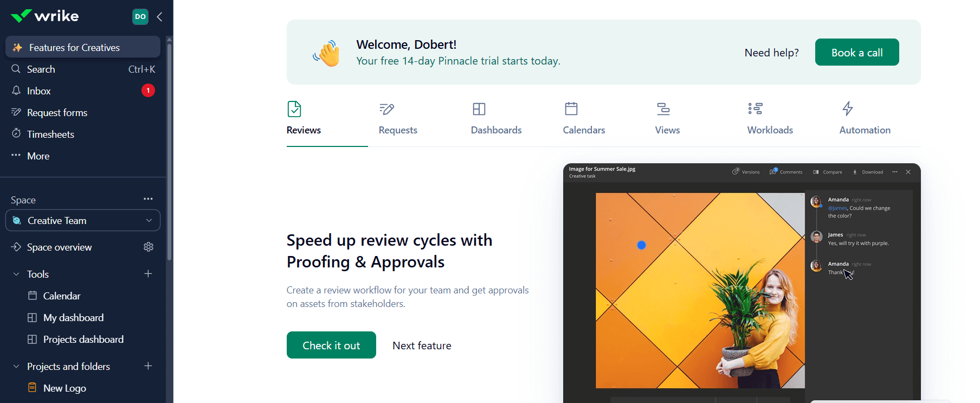Click the Book a call button
The height and width of the screenshot is (403, 980).
point(857,52)
